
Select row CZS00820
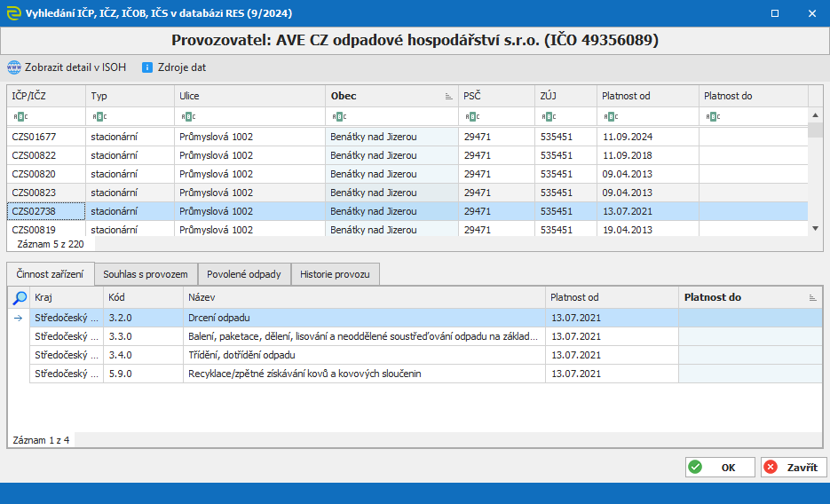point(407,174)
